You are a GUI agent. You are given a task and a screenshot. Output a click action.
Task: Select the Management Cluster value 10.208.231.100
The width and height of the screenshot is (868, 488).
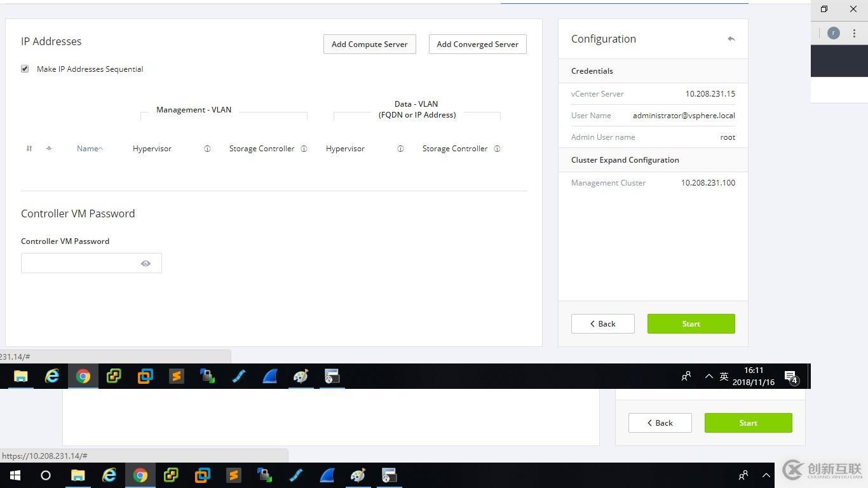(708, 183)
